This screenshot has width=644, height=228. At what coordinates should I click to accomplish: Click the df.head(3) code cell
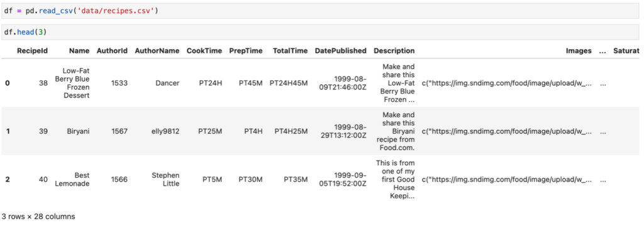[x=322, y=32]
